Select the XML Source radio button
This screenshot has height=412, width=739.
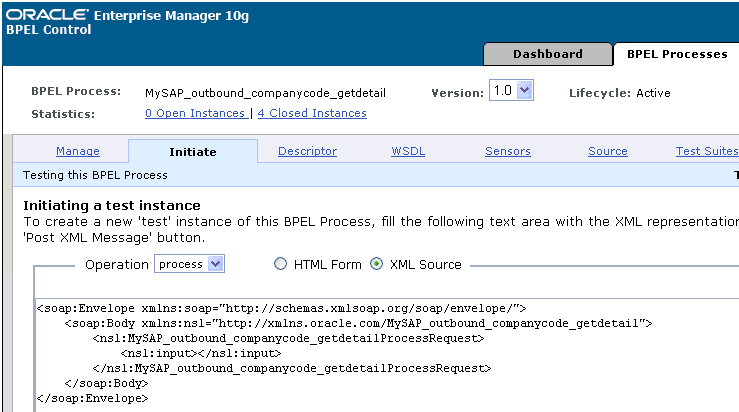377,264
